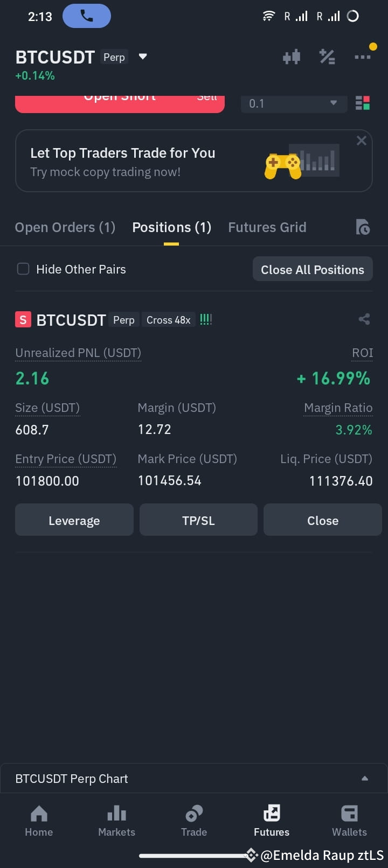Expand the BTCUSDT Perp Chart panel
This screenshot has height=868, width=388.
pyautogui.click(x=194, y=778)
